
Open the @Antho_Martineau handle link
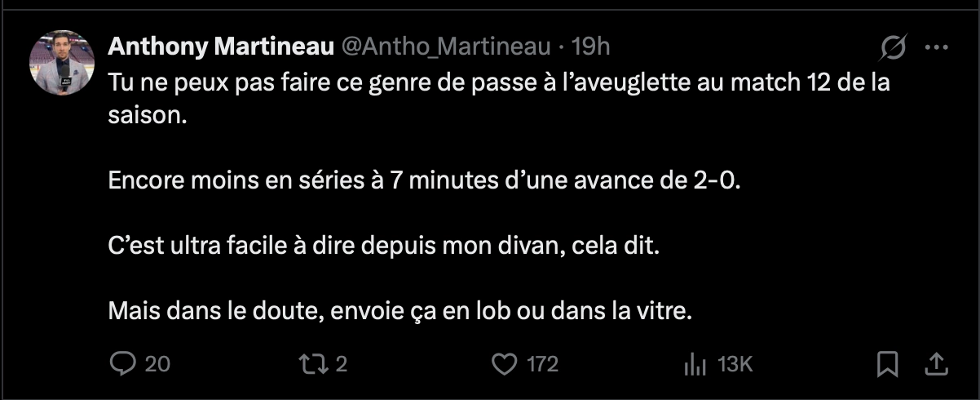[x=444, y=47]
